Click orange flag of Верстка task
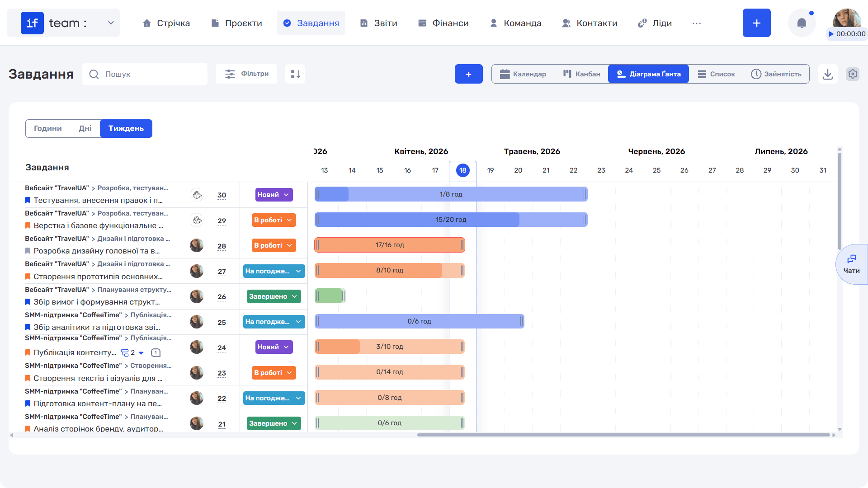 tap(28, 225)
